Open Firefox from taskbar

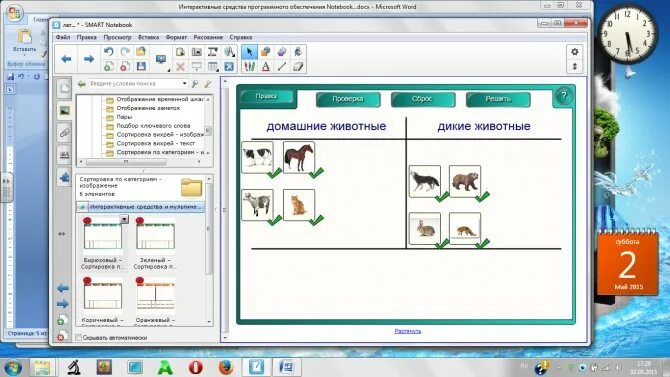click(226, 367)
